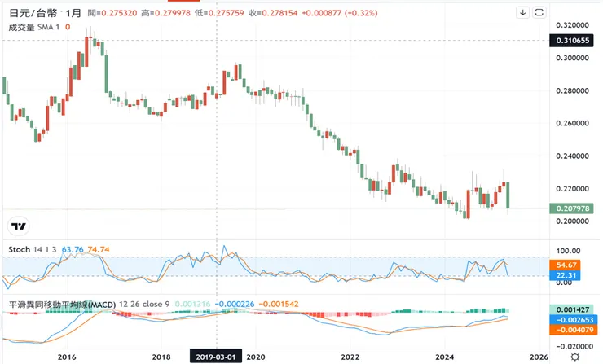603x364 pixels.
Task: Click the MACD line value -0.000226
Action: tap(235, 305)
